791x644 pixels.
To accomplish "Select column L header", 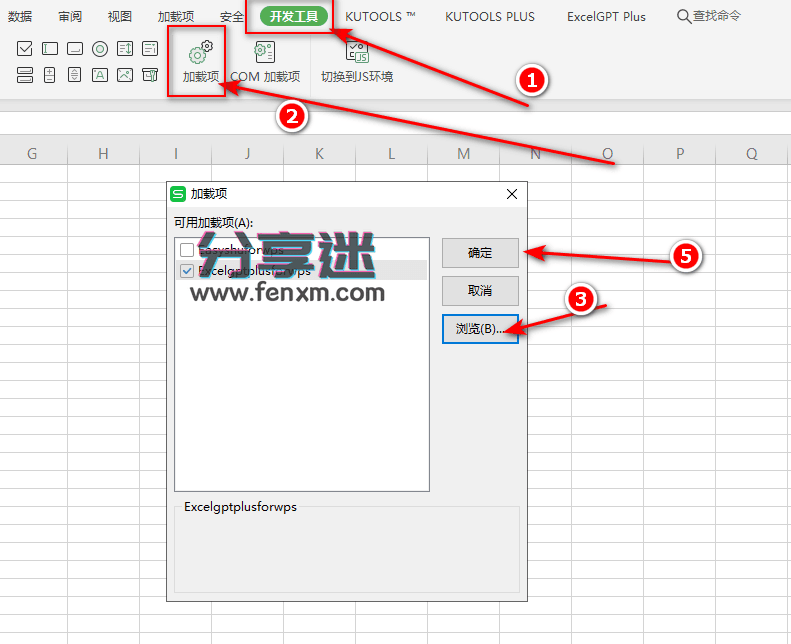I will tap(391, 153).
